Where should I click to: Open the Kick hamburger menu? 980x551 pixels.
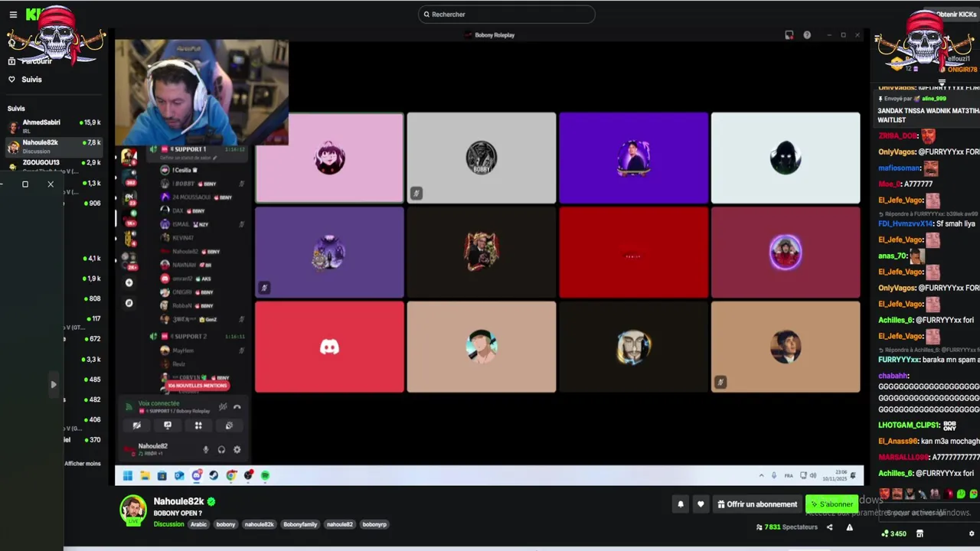13,15
